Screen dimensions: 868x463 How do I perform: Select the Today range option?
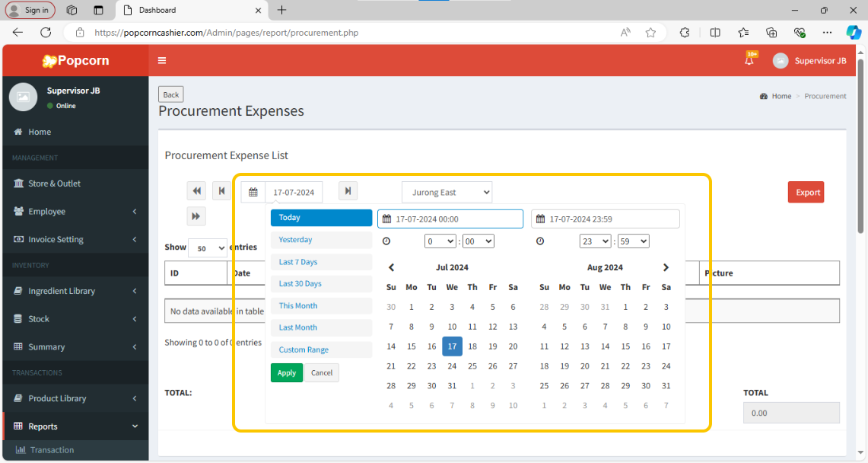pyautogui.click(x=321, y=218)
